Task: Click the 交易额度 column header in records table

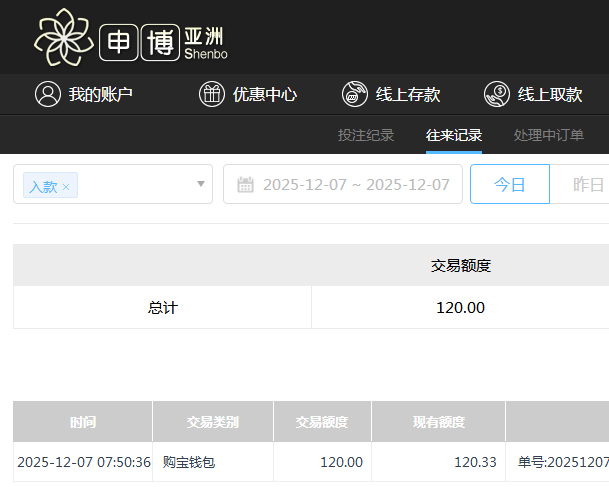Action: 322,421
